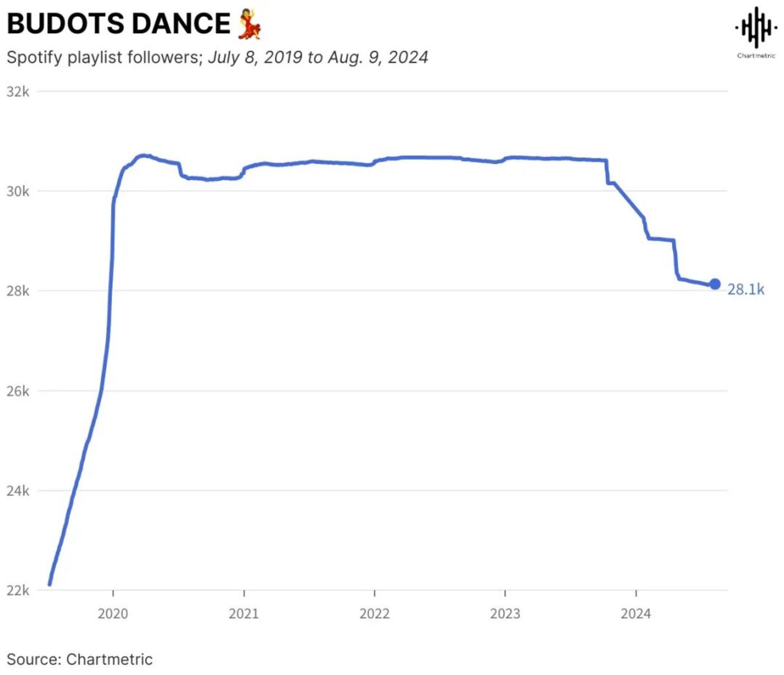
Task: Click the Source: Chartmetric footer text
Action: point(80,659)
